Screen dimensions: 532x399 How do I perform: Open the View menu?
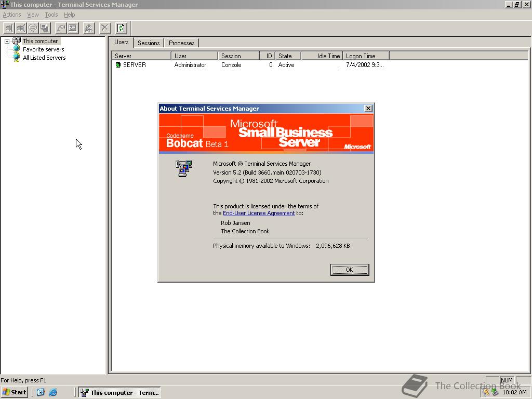[33, 15]
